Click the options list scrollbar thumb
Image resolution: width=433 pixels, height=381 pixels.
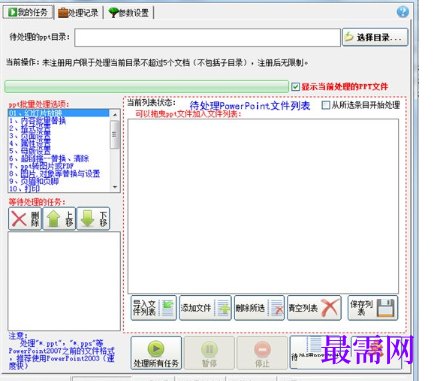[x=115, y=135]
